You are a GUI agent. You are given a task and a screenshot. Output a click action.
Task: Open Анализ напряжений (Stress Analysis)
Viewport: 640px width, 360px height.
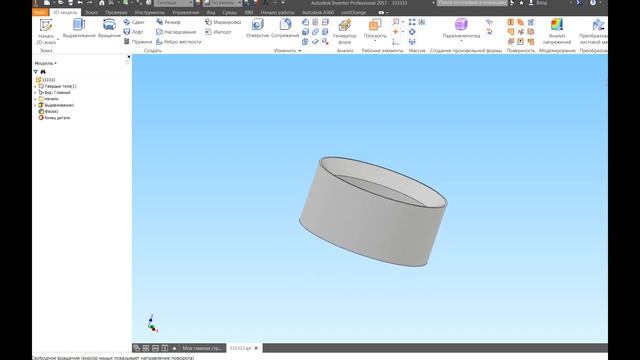click(x=557, y=32)
